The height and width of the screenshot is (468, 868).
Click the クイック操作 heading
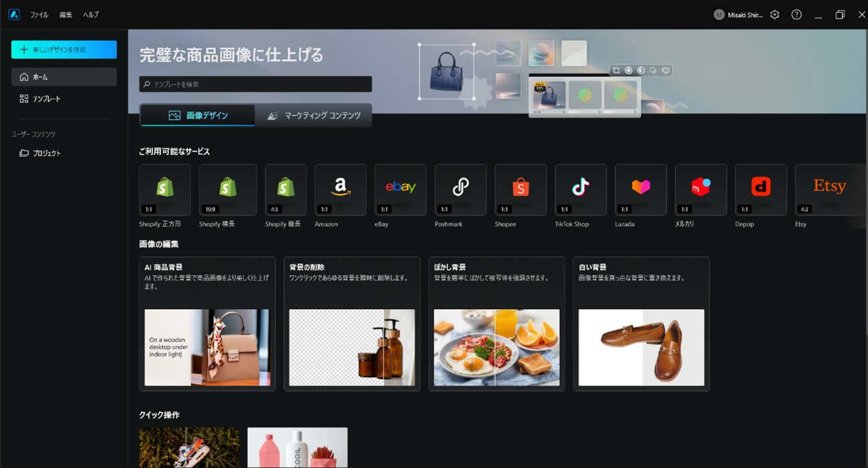[159, 415]
